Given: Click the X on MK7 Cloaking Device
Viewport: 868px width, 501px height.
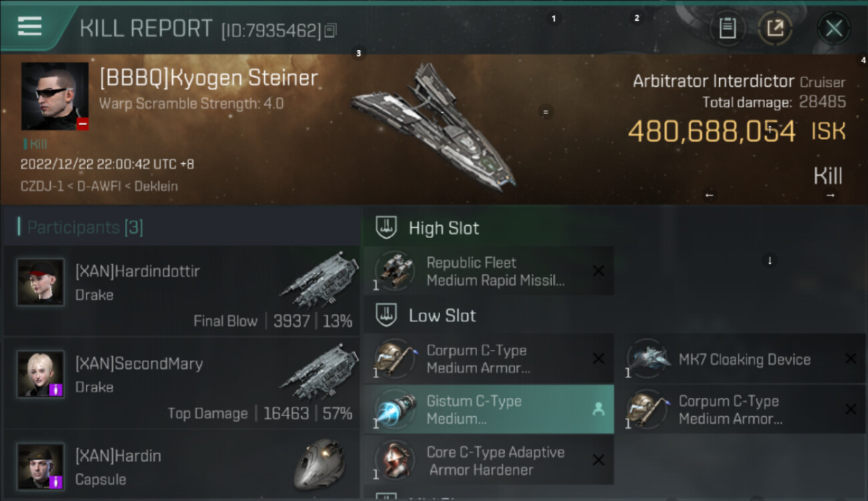Looking at the screenshot, I should [851, 359].
